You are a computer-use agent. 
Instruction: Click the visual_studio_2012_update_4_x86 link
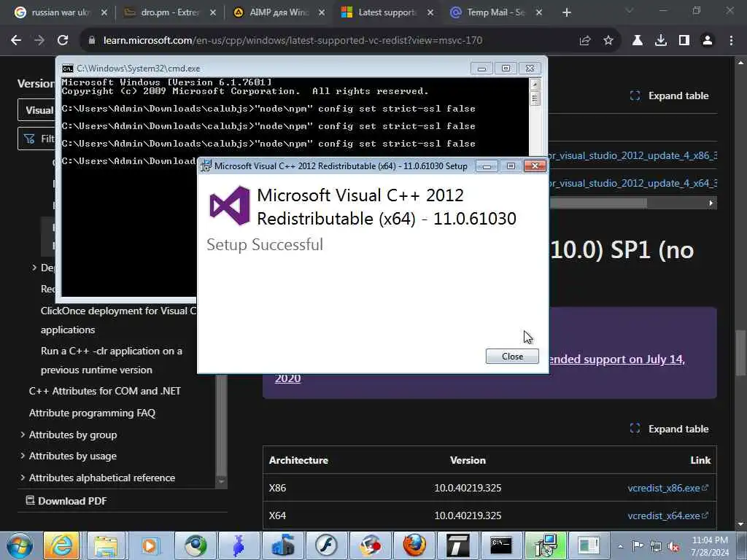tap(633, 156)
